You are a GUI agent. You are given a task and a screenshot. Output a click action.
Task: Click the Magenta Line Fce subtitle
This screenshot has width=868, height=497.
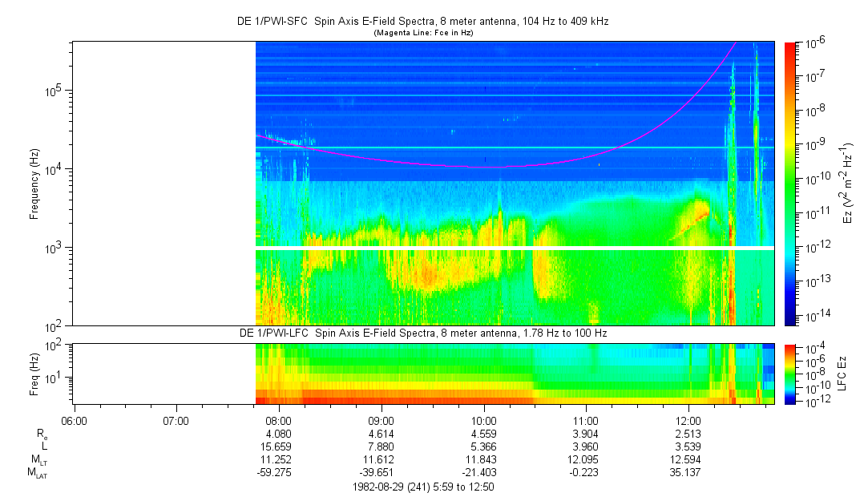tap(424, 33)
